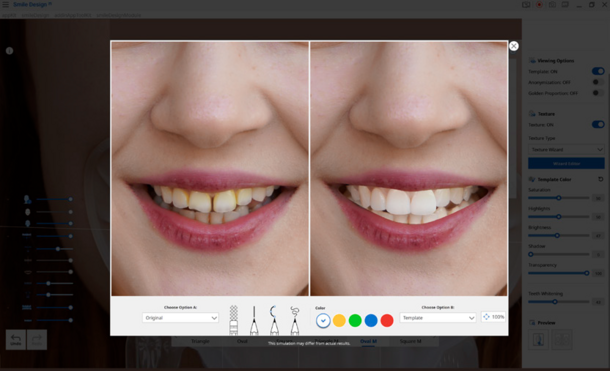Click the Highlights slider handle
The width and height of the screenshot is (610, 371).
(x=559, y=217)
